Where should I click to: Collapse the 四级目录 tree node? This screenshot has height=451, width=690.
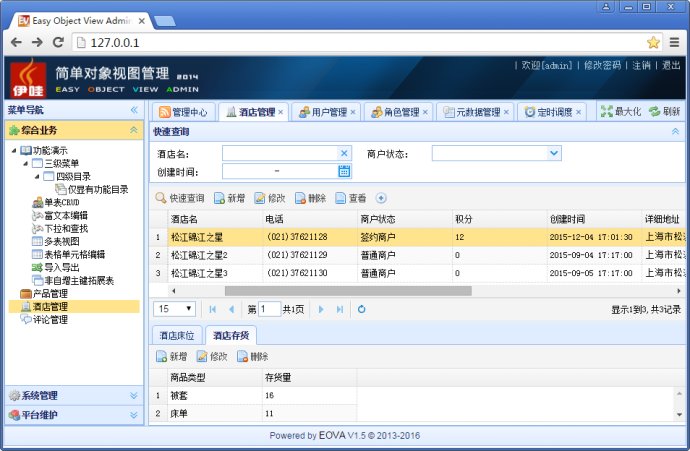point(37,176)
